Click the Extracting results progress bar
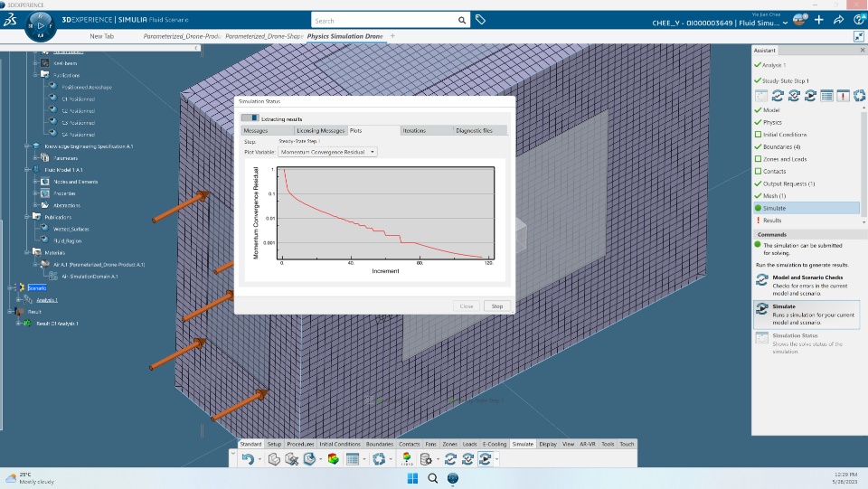The height and width of the screenshot is (489, 868). pos(250,118)
